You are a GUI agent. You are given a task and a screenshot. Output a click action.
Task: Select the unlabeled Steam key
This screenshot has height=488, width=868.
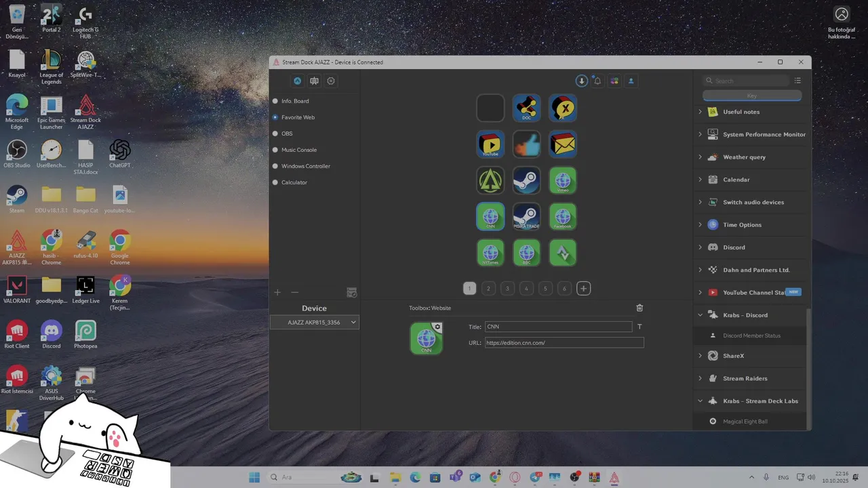[526, 180]
